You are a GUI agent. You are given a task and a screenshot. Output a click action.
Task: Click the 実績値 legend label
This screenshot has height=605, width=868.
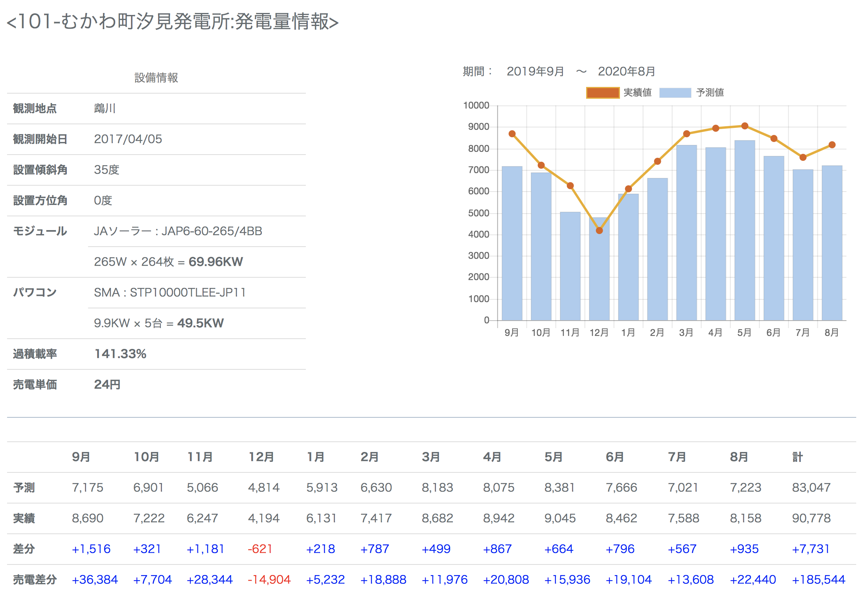click(637, 93)
